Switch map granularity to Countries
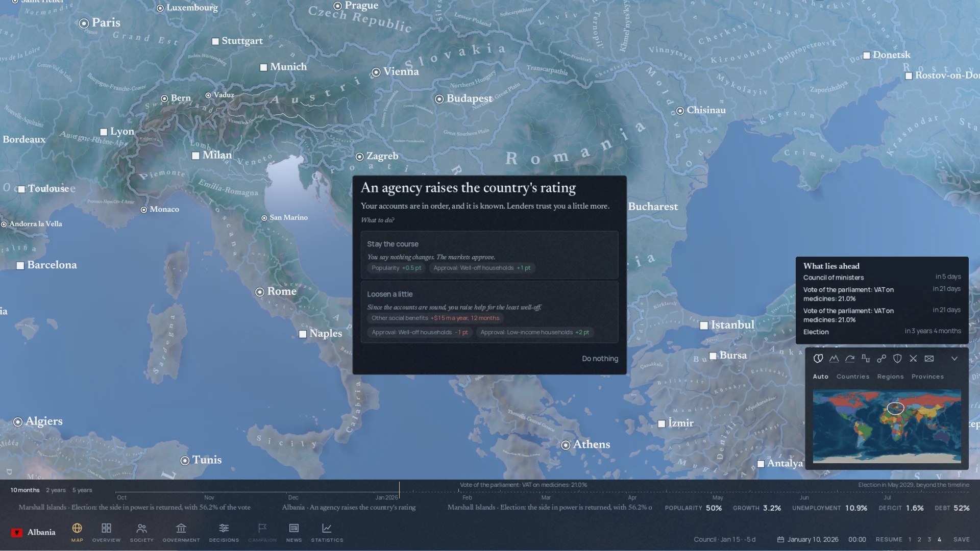This screenshot has width=980, height=551. point(853,377)
